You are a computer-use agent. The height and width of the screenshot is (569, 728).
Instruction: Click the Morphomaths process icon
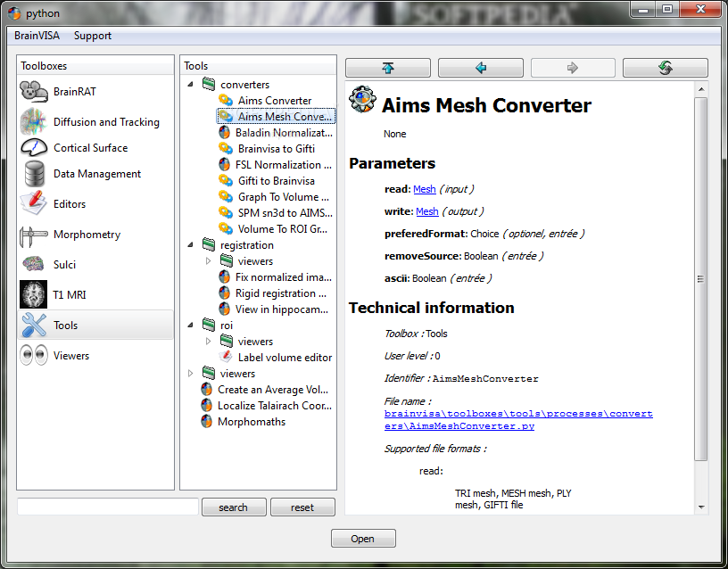(207, 422)
